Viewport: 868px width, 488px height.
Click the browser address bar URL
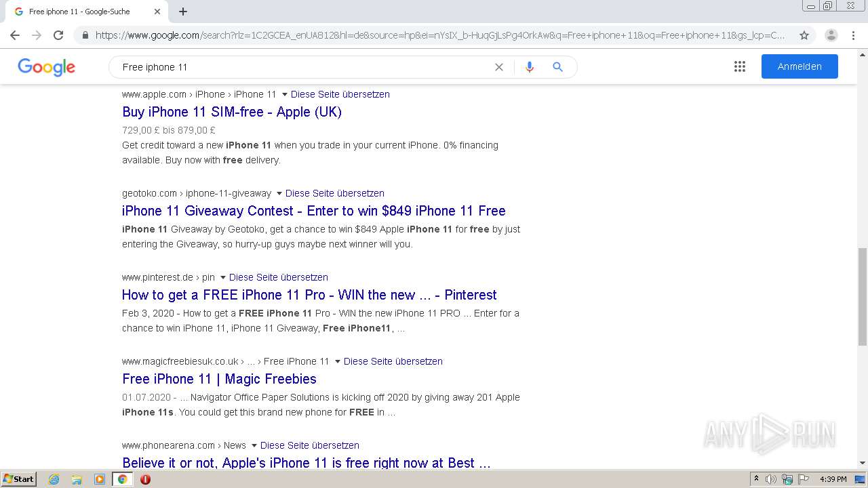click(439, 35)
